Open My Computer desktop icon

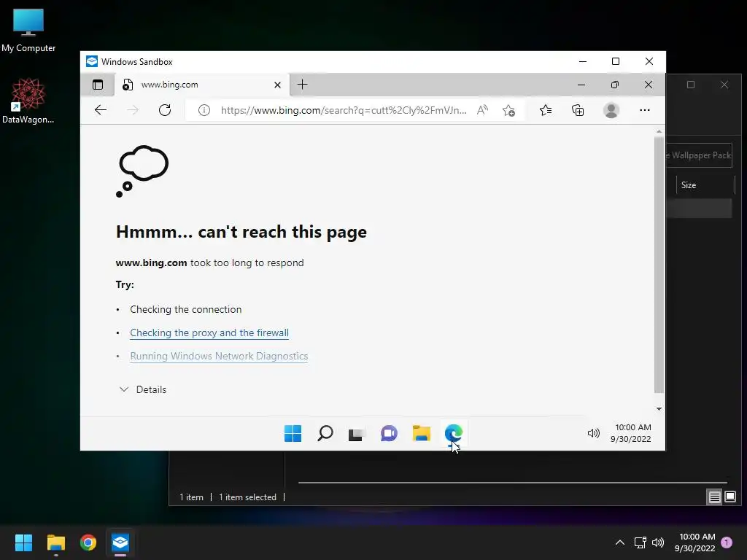(28, 31)
